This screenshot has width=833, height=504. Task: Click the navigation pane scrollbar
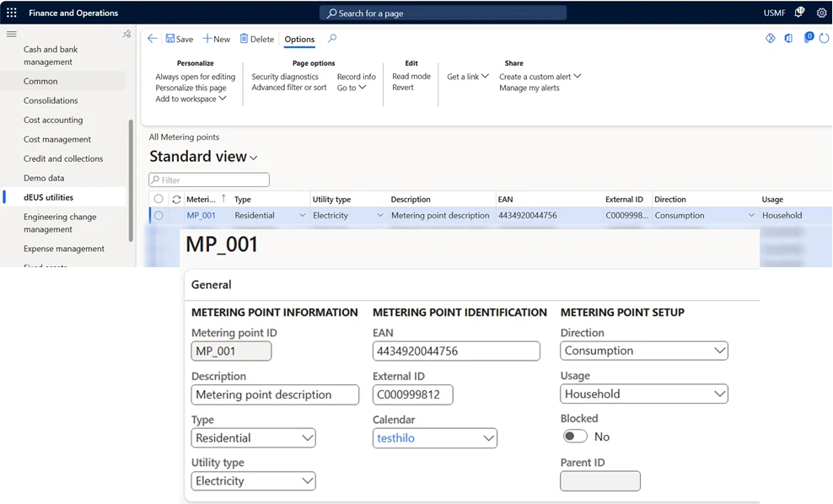tap(131, 180)
